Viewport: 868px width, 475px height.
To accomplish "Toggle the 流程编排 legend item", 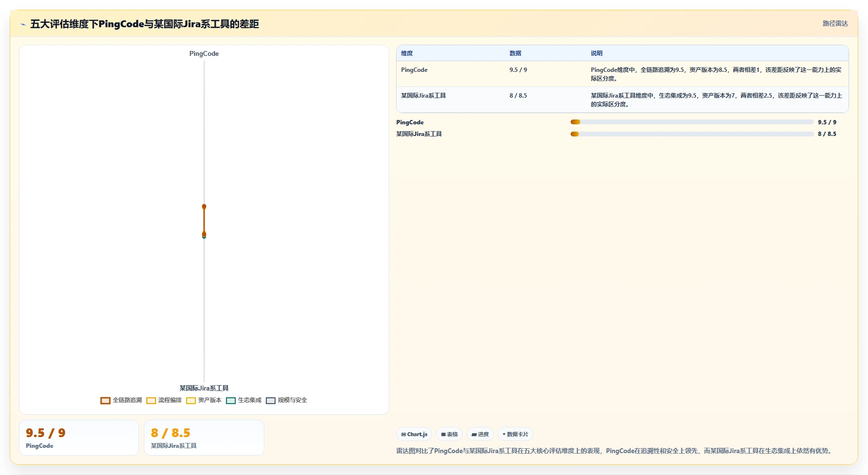I will coord(164,400).
